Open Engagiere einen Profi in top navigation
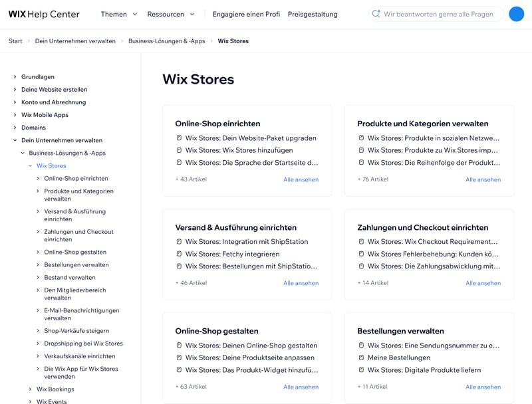 coord(246,14)
